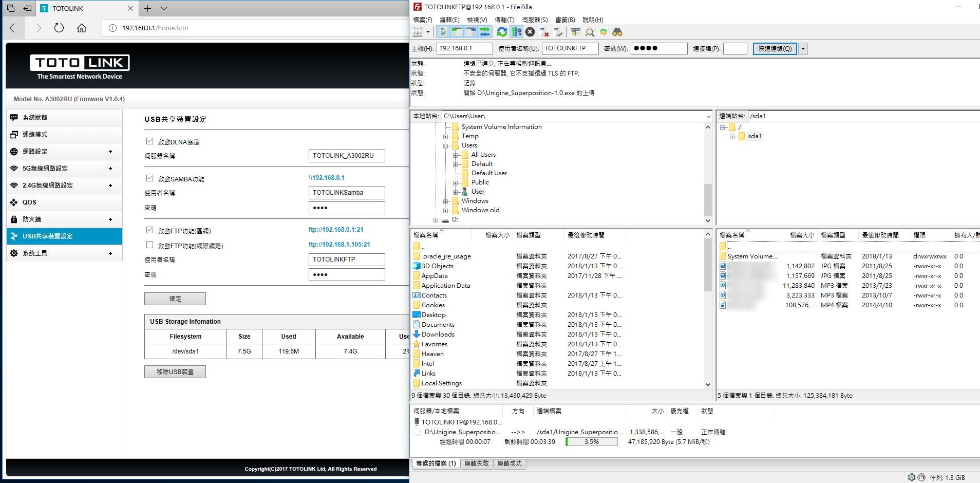Click the local file list vertical scrollbar

708,309
